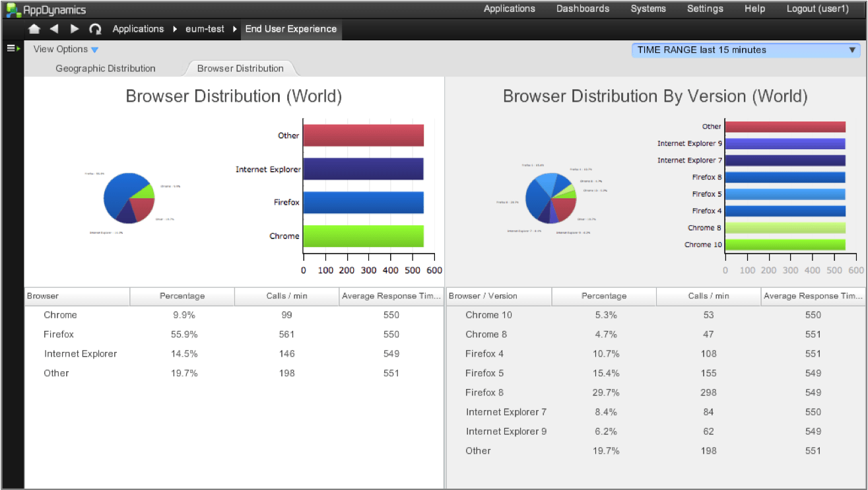Click the eum-test breadcrumb

[x=205, y=29]
